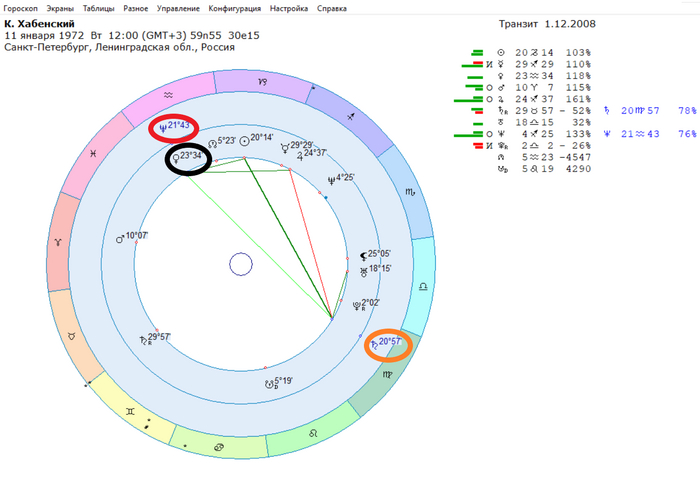Click the blue transit Neptune entry showing 76%

tap(650, 134)
